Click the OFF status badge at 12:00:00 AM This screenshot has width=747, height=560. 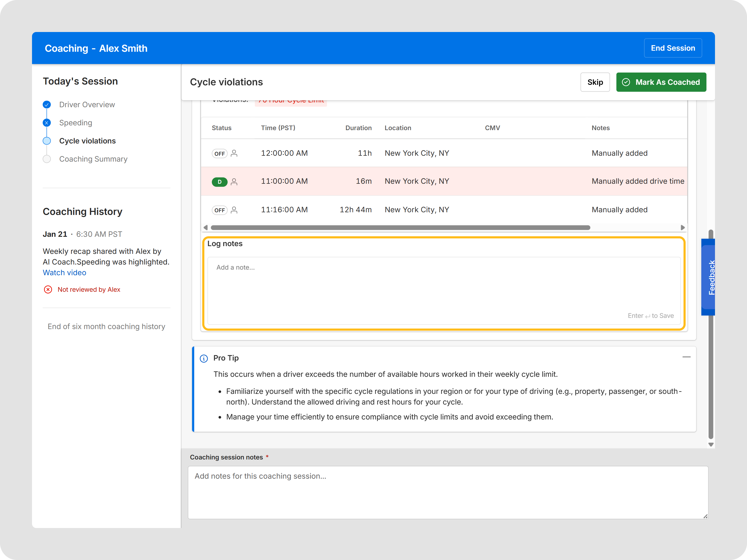220,154
